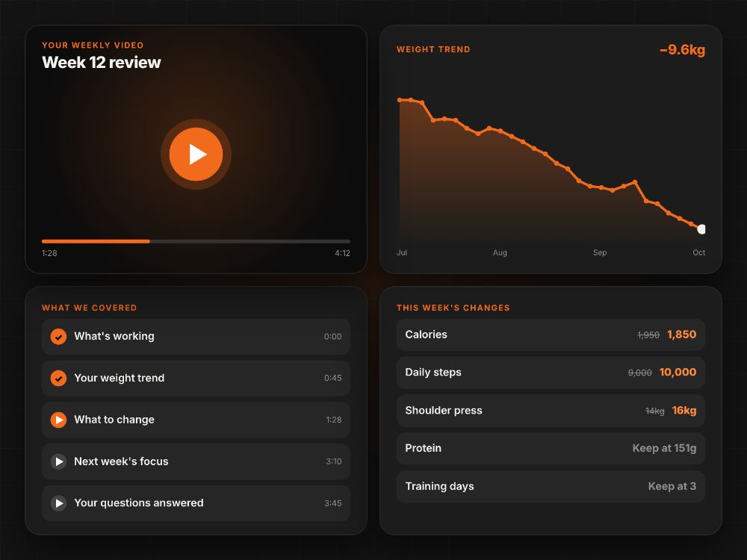Click the struck-through 1,950 calories value
Screen dimensions: 747x560
[x=648, y=335]
